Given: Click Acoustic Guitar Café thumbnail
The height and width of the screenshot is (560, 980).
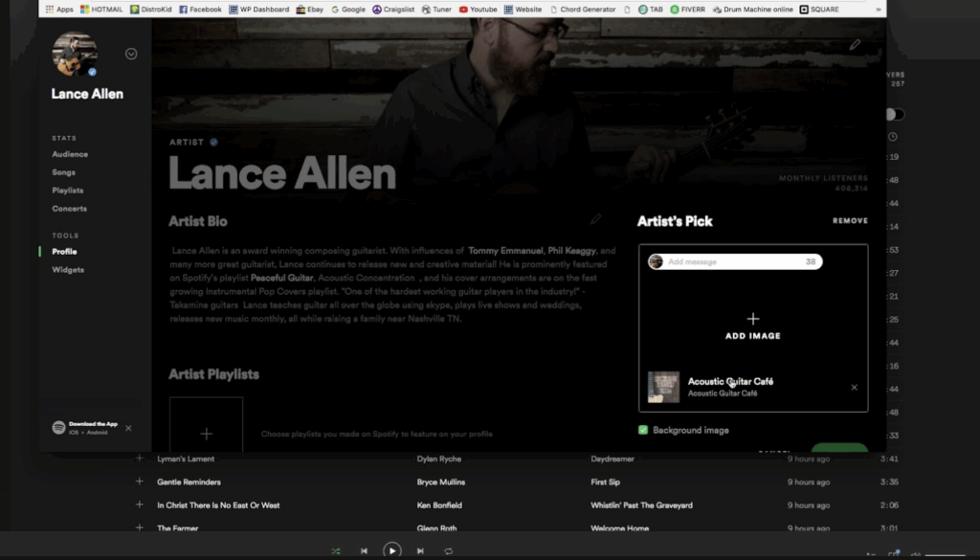Looking at the screenshot, I should [x=663, y=388].
